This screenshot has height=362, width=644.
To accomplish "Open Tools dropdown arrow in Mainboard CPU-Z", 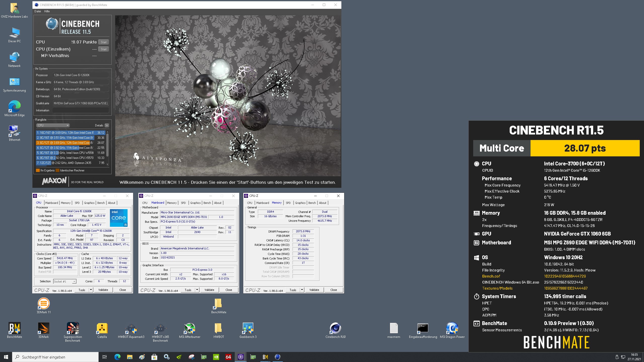I will (x=197, y=290).
